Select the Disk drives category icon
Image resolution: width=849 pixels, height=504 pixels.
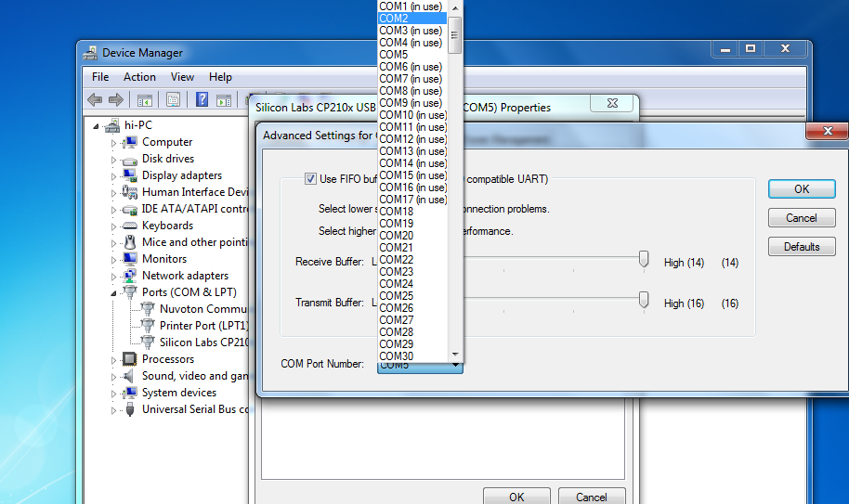(x=130, y=160)
